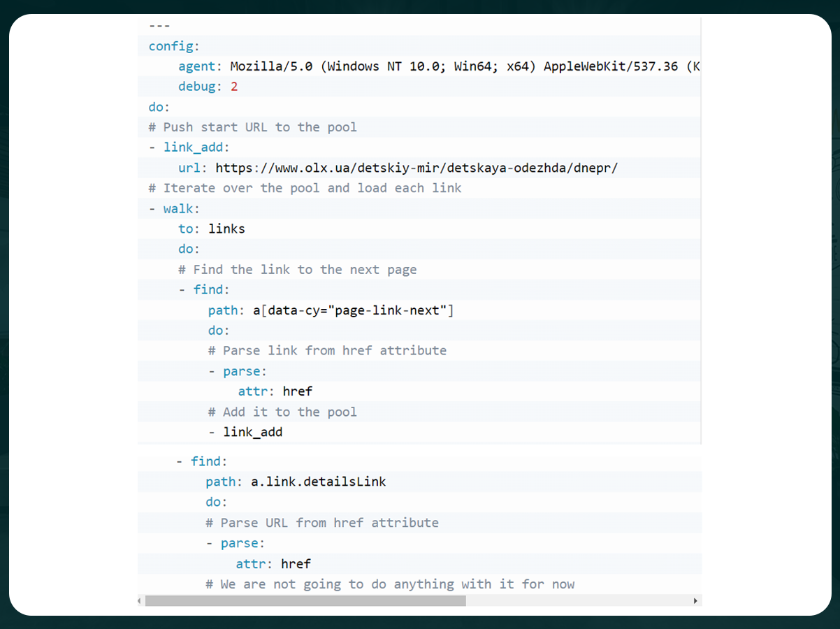This screenshot has height=629, width=840.
Task: Click comment '# Find the link to the next page'
Action: [x=298, y=269]
